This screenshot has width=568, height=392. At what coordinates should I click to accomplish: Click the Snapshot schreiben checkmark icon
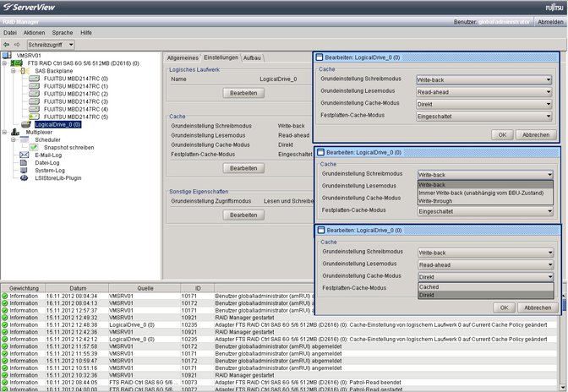pos(34,147)
